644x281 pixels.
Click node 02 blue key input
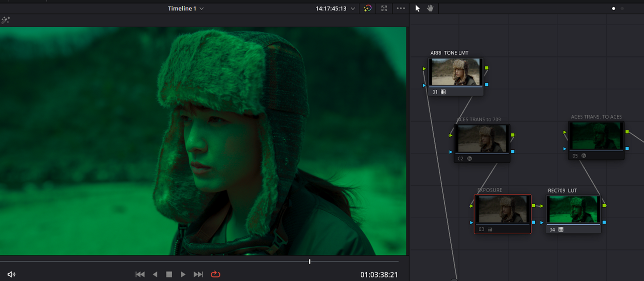coord(451,152)
